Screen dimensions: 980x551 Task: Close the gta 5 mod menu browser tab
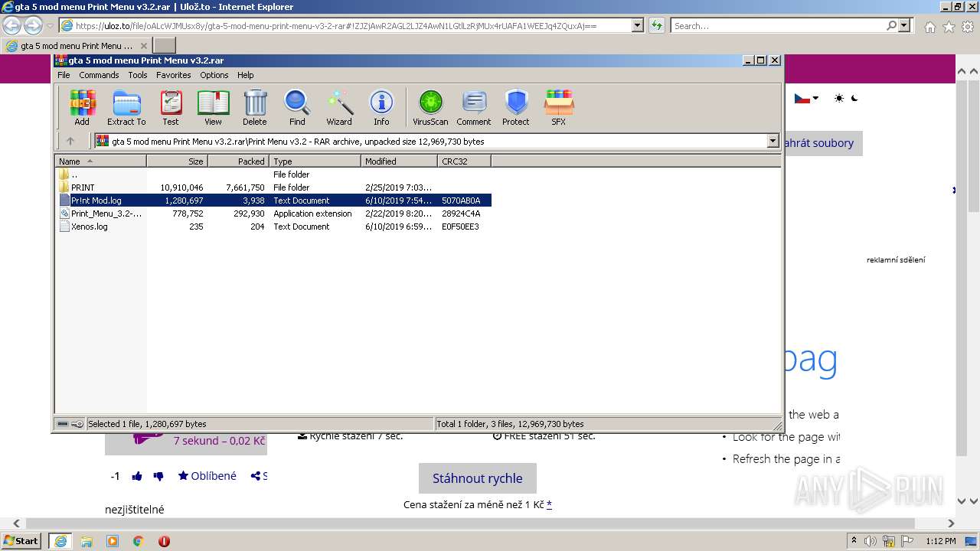[x=143, y=46]
